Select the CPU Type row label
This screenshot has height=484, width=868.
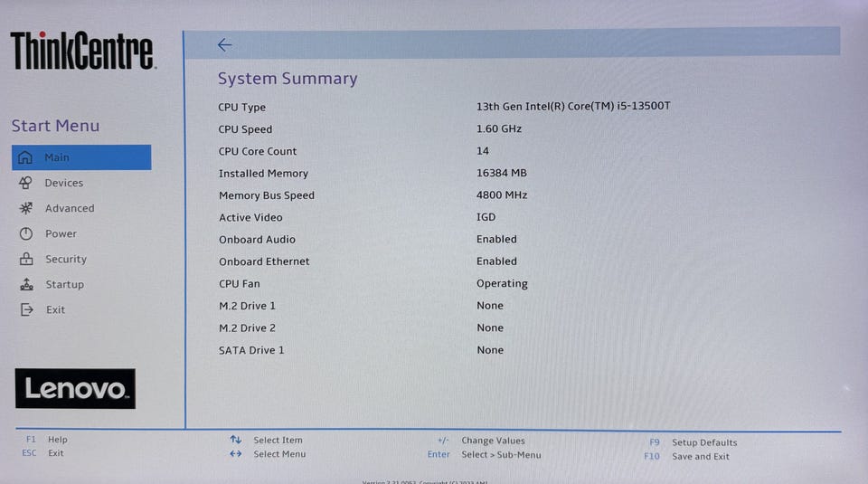coord(242,108)
